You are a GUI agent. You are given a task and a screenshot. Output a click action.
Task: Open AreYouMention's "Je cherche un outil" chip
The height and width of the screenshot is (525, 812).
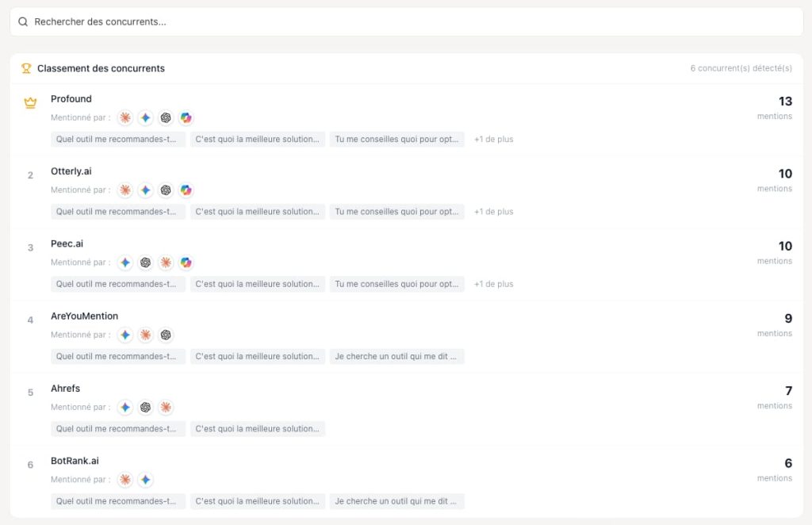pos(397,357)
